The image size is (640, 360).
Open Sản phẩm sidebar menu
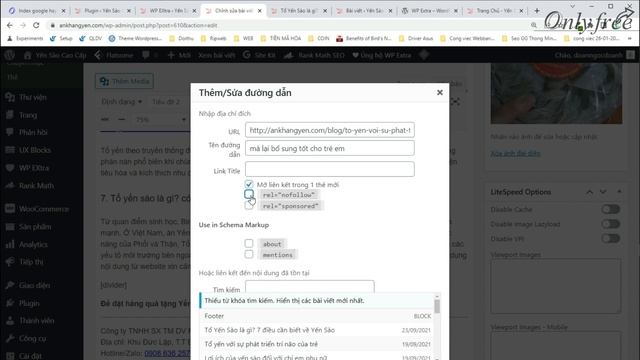pyautogui.click(x=35, y=227)
